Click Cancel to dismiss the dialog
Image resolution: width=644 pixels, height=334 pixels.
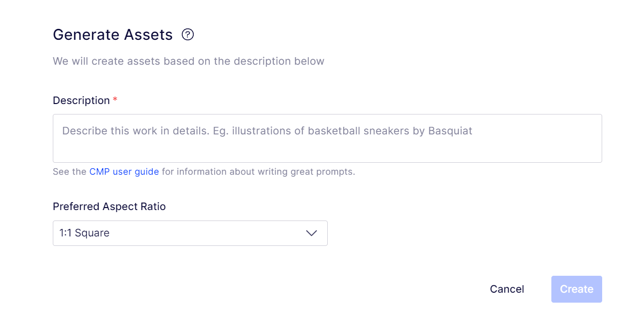pyautogui.click(x=507, y=289)
